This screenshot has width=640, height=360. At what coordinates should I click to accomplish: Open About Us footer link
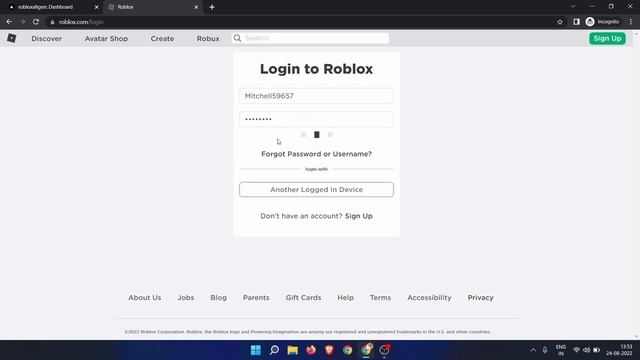click(144, 298)
